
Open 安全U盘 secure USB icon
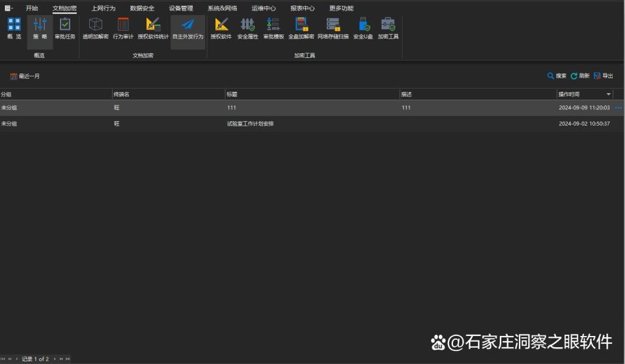click(363, 28)
